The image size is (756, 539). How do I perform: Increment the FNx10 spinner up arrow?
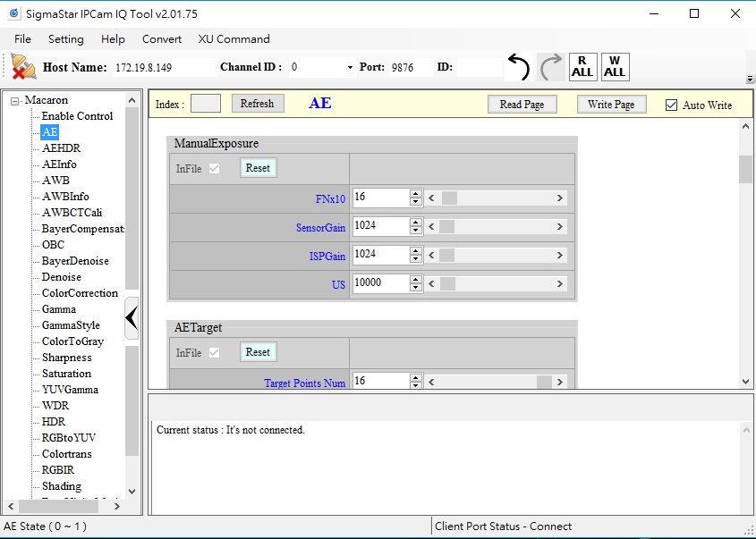[x=415, y=193]
